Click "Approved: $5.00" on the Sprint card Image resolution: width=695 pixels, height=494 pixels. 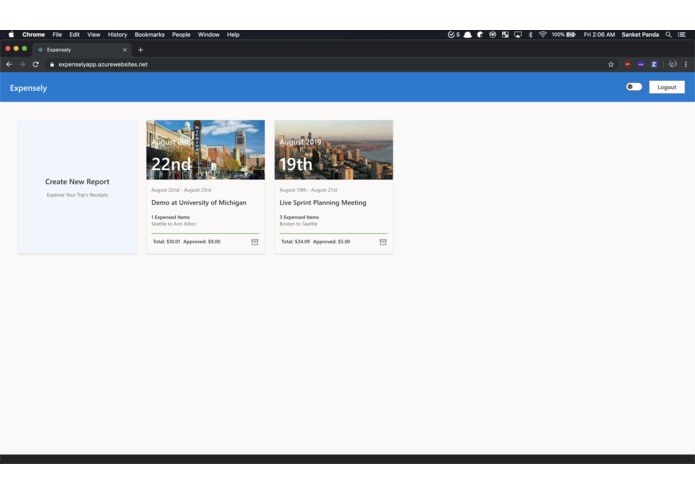332,242
